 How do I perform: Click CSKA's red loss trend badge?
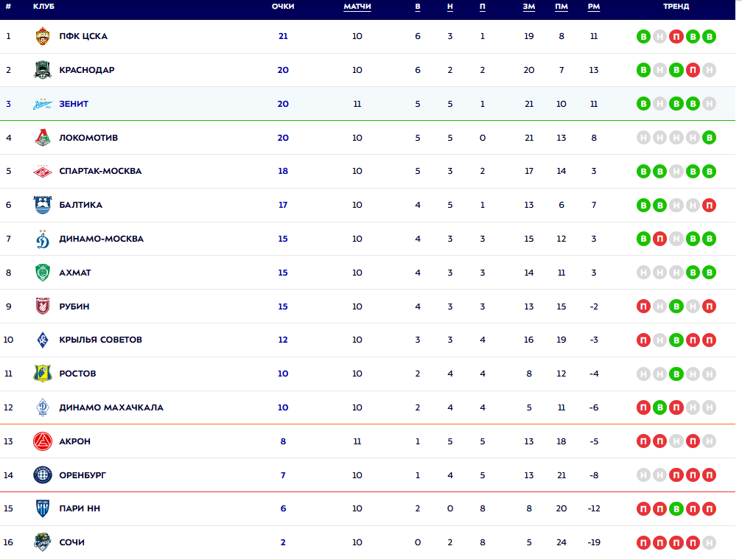pyautogui.click(x=676, y=36)
